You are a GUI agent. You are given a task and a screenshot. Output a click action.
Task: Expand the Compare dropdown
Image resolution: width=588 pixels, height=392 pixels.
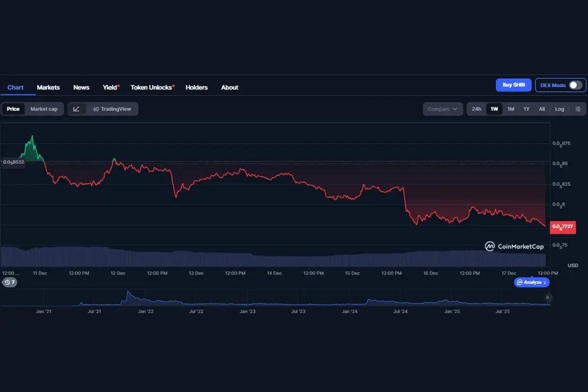(442, 109)
